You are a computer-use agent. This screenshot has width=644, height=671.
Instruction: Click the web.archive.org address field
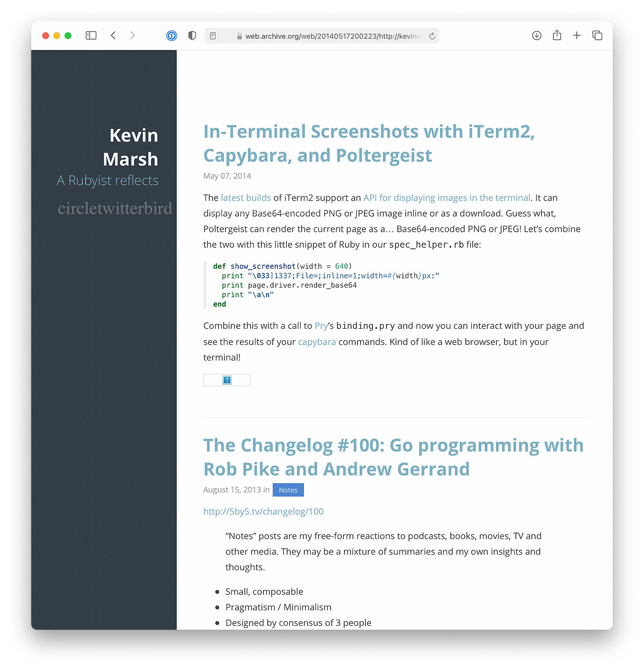[322, 36]
